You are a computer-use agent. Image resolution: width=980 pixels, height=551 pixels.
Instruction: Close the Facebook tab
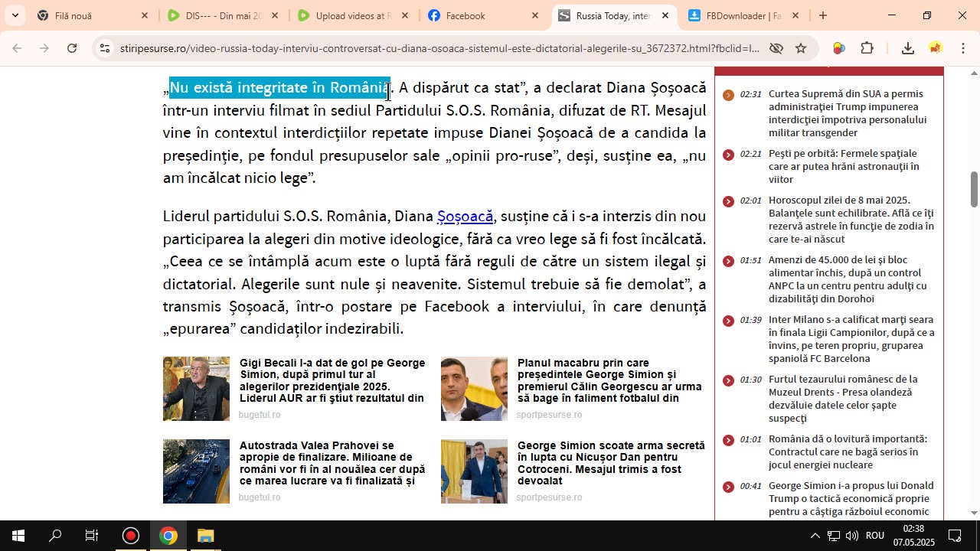[x=535, y=15]
